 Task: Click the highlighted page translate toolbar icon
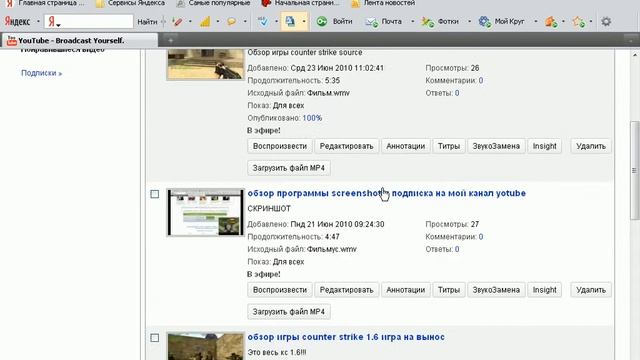(290, 21)
